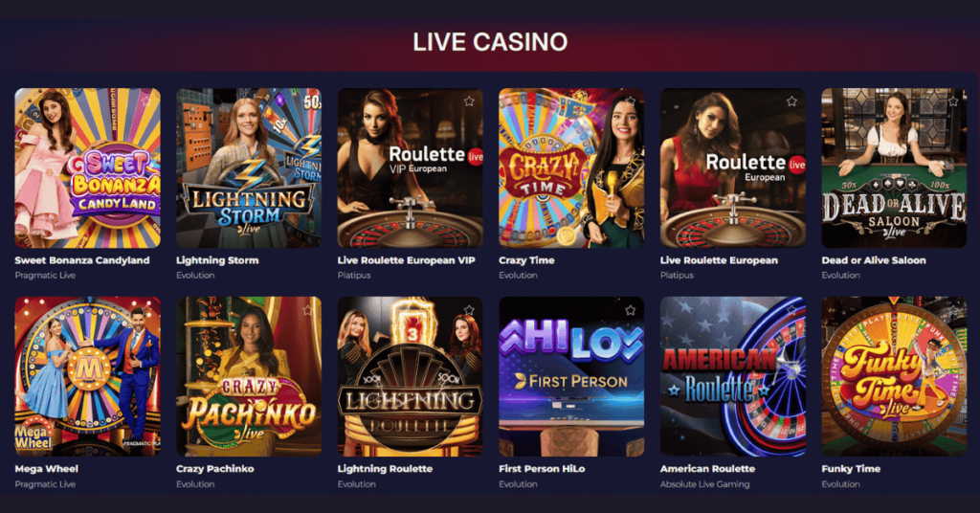
Task: Toggle the Crazy Time favorite star
Action: (630, 101)
